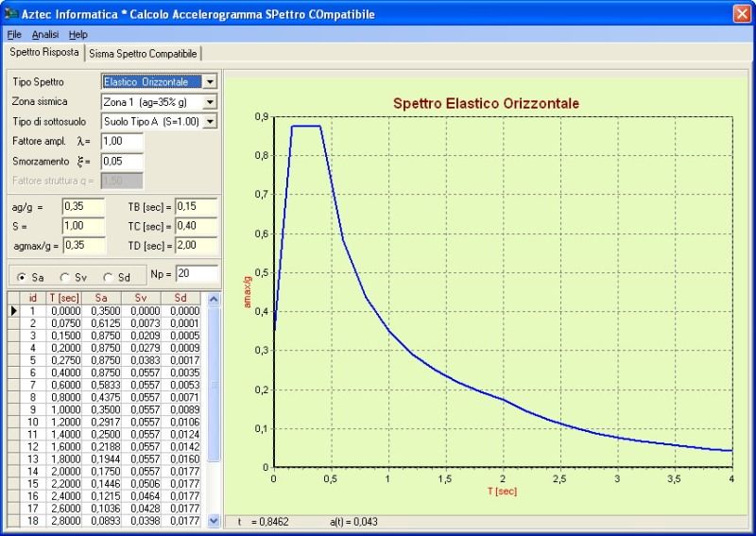Select cell 0,1215 in row 16
756x536 pixels.
tap(101, 496)
